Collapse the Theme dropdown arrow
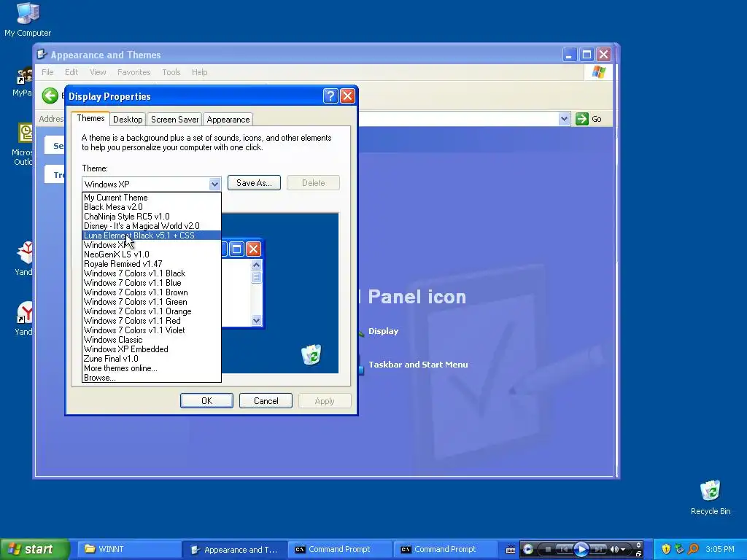The height and width of the screenshot is (560, 747). 214,184
